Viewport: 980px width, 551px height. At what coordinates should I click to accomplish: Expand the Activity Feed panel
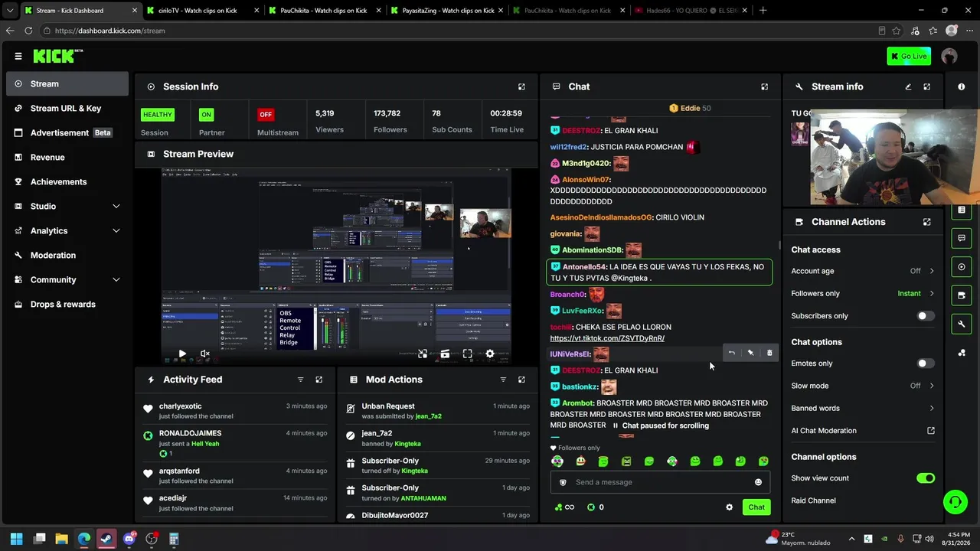point(319,380)
